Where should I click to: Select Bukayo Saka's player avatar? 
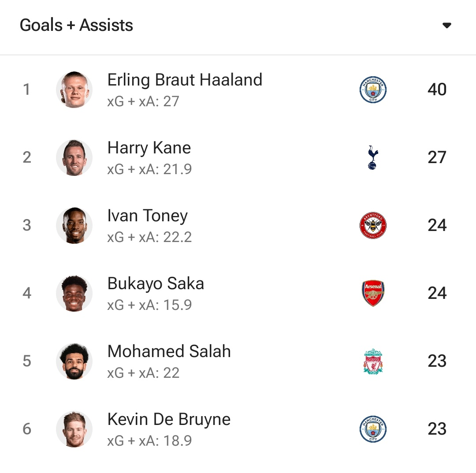[74, 293]
